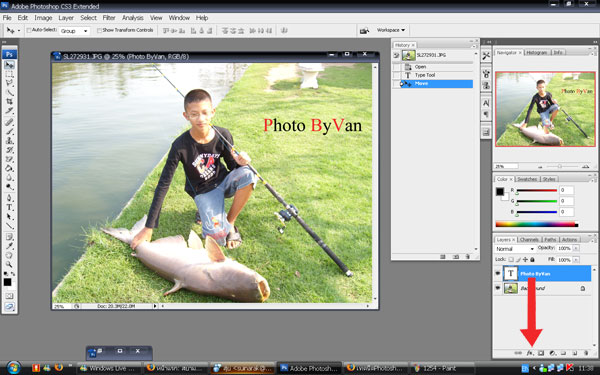The image size is (600, 375).
Task: Toggle lock transparent pixels in Layers
Action: [511, 259]
